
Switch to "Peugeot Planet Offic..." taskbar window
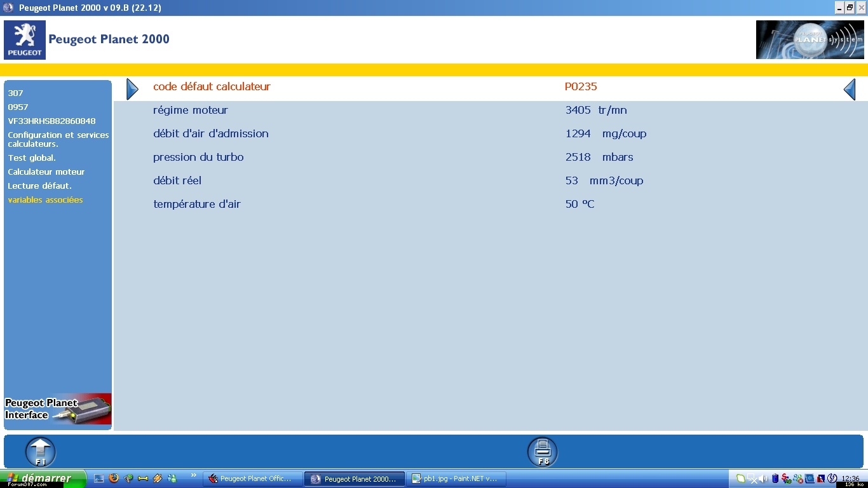[253, 479]
